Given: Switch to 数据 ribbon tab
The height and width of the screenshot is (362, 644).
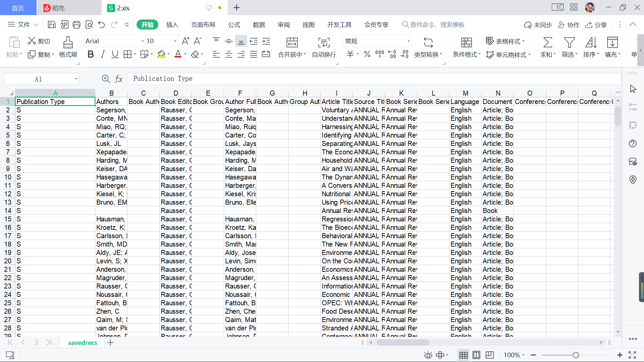Looking at the screenshot, I should (x=259, y=24).
